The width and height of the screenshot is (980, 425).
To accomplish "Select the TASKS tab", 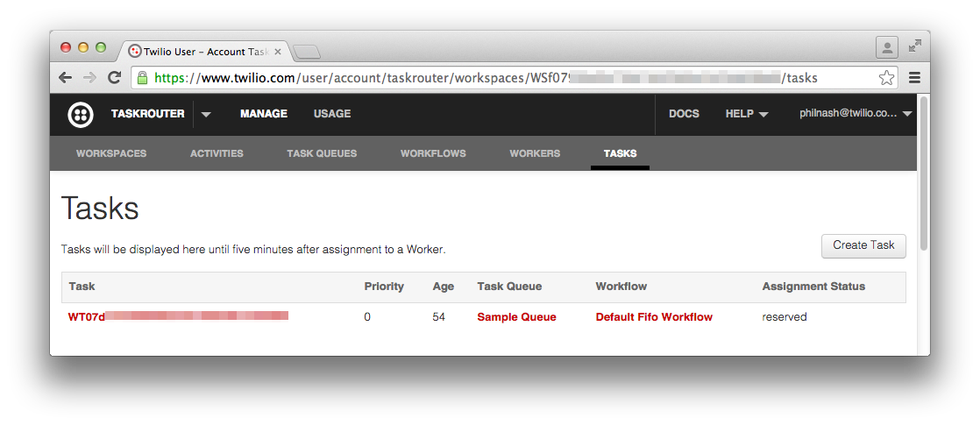I will point(620,153).
